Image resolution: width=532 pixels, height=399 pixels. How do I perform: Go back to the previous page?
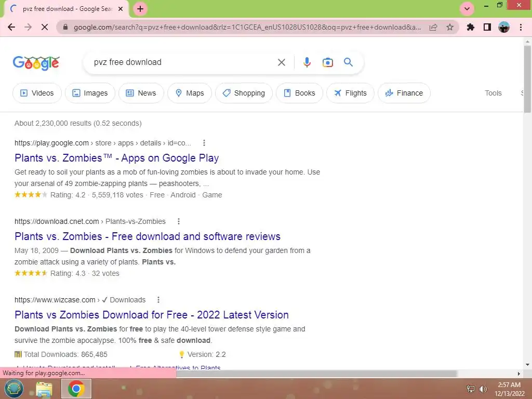click(11, 27)
